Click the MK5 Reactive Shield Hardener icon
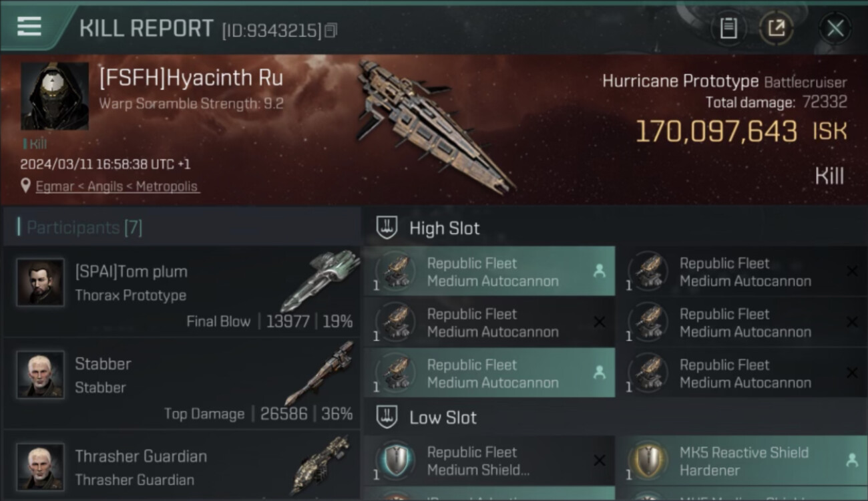The height and width of the screenshot is (501, 868). [648, 461]
